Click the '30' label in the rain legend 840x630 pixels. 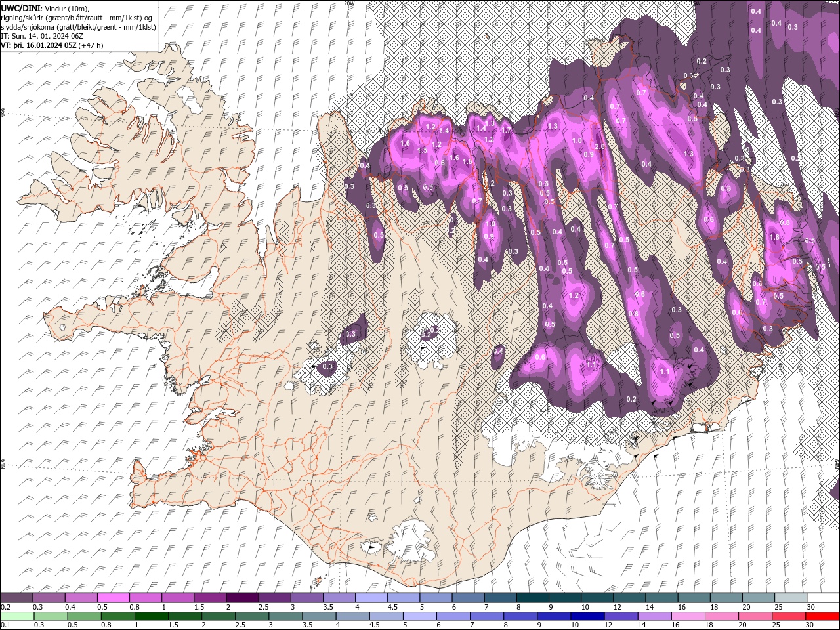click(x=810, y=625)
